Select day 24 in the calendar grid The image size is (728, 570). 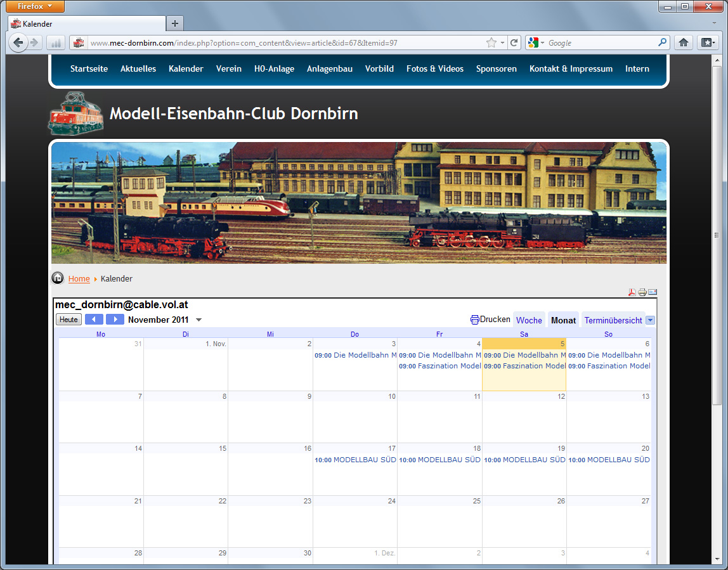pos(355,521)
